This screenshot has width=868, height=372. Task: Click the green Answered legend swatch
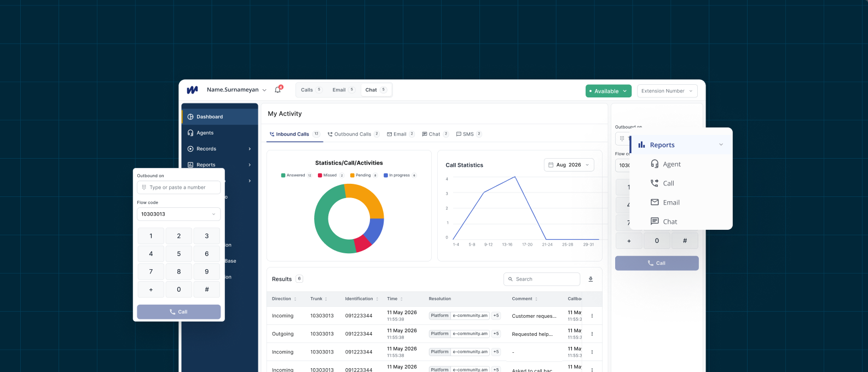283,176
